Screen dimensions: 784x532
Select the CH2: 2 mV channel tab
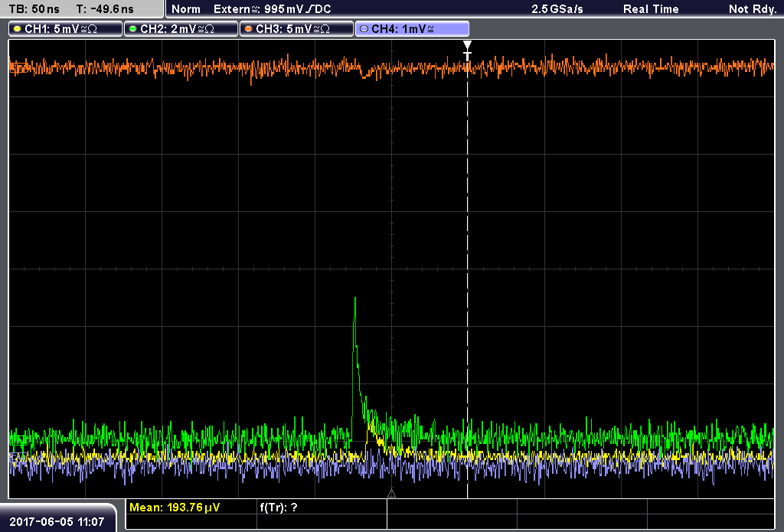[x=181, y=29]
